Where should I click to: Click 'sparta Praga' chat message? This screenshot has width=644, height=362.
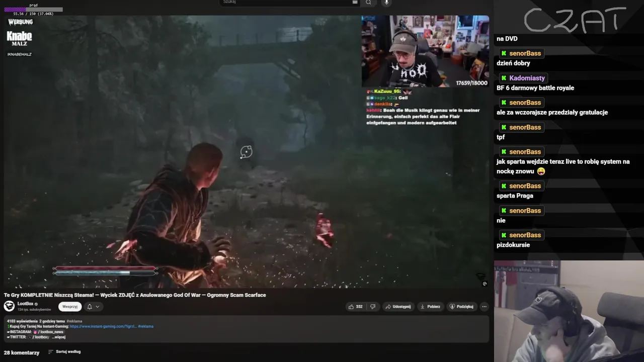click(x=515, y=196)
